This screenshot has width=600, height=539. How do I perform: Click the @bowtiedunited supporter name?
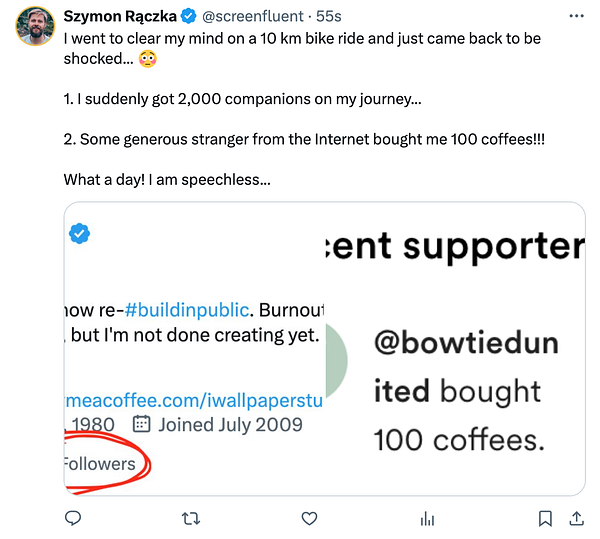(x=465, y=367)
